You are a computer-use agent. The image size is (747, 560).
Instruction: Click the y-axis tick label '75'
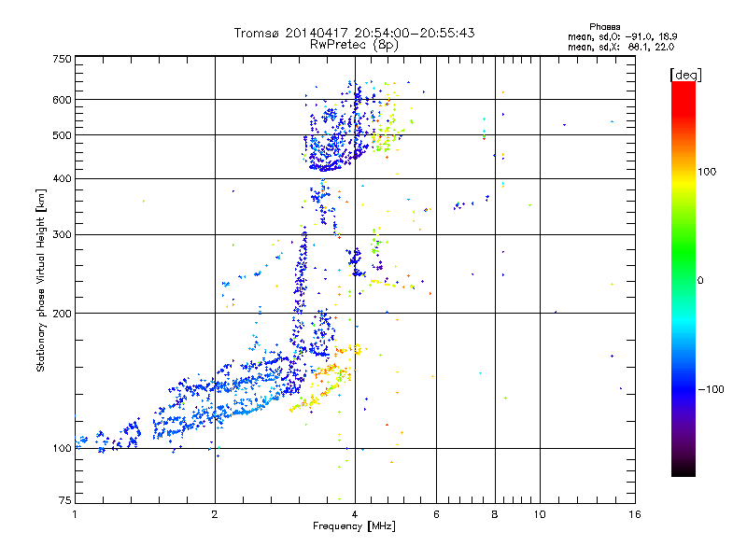point(65,500)
